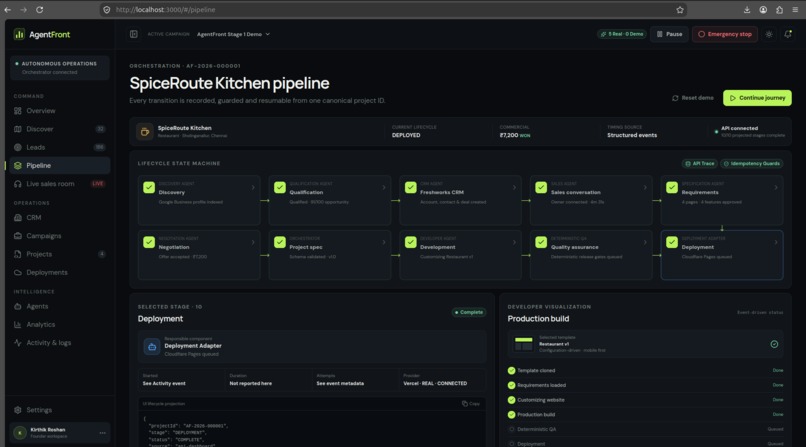Collapse the sidebar with the panel icon
This screenshot has height=447, width=806.
point(134,34)
